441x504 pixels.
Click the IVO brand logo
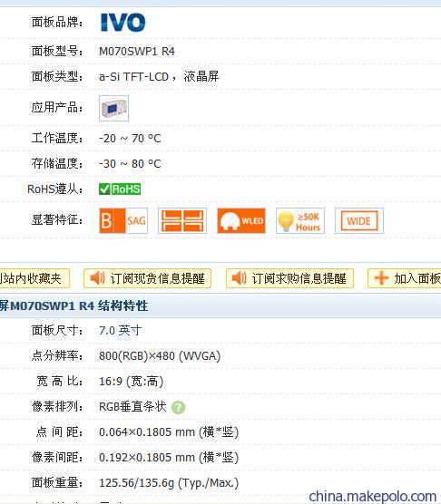pyautogui.click(x=122, y=22)
